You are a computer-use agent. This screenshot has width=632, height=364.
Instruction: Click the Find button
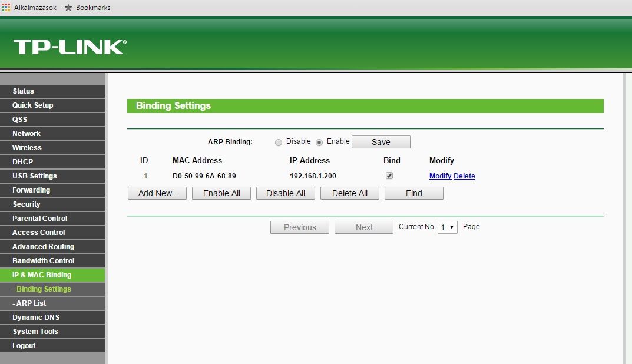(x=414, y=193)
